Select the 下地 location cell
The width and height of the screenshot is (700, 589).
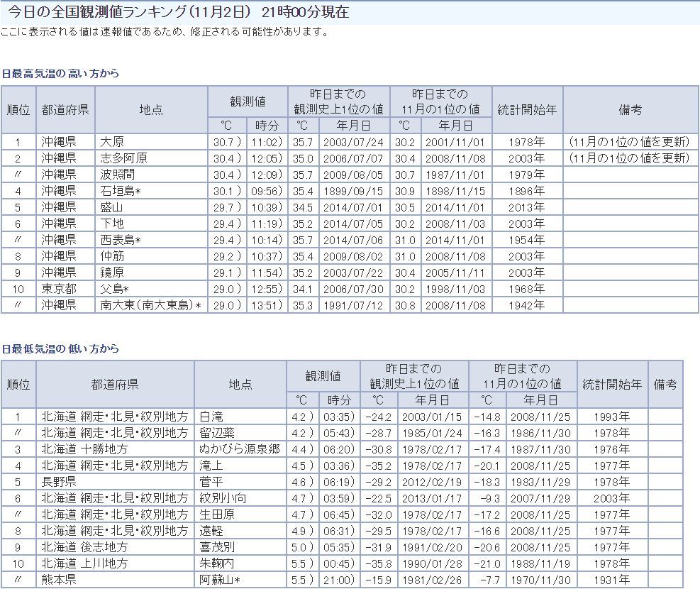pos(151,224)
